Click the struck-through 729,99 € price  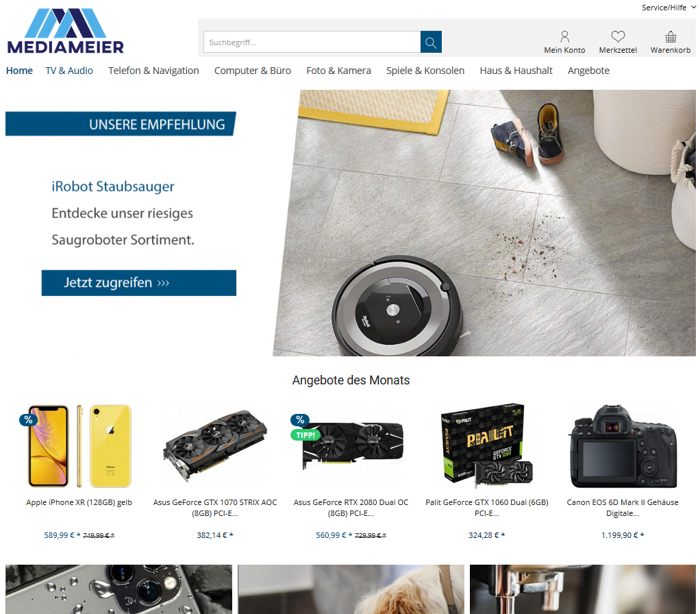(x=371, y=535)
